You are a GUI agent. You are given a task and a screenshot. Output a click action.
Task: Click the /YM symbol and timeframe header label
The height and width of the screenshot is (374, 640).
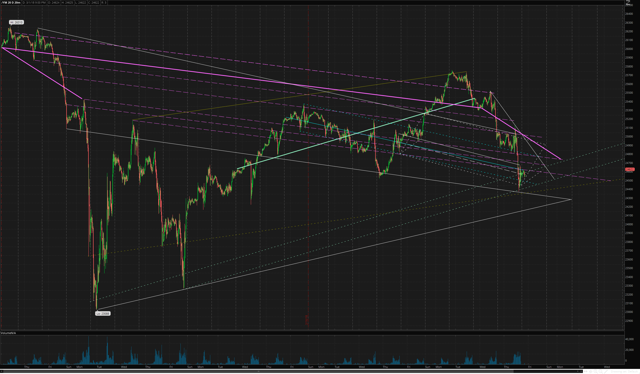tap(11, 2)
